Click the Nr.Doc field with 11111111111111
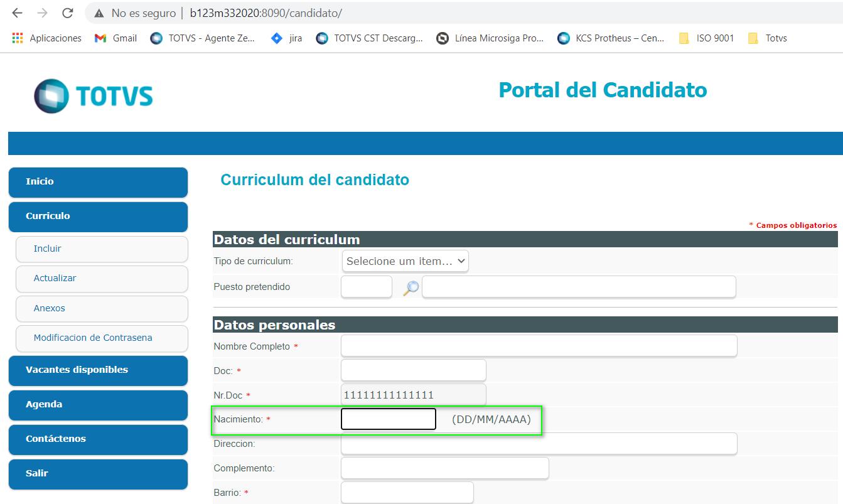 (414, 395)
